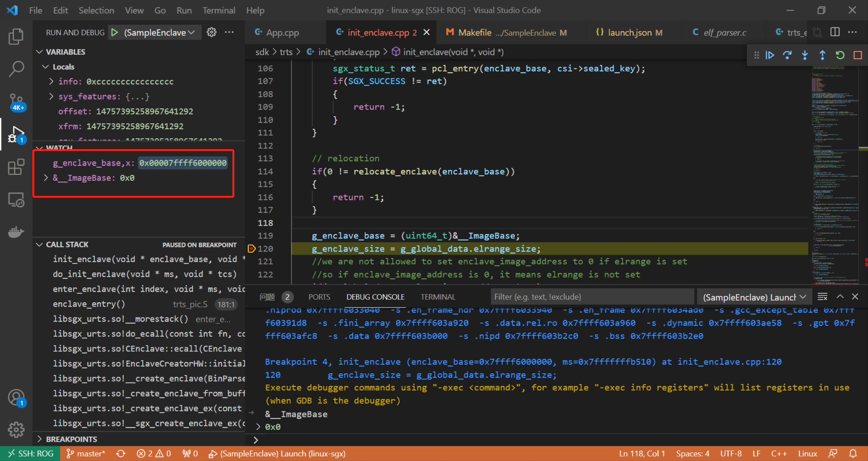Image resolution: width=868 pixels, height=461 pixels.
Task: Stop debugging with the red square icon
Action: click(858, 55)
